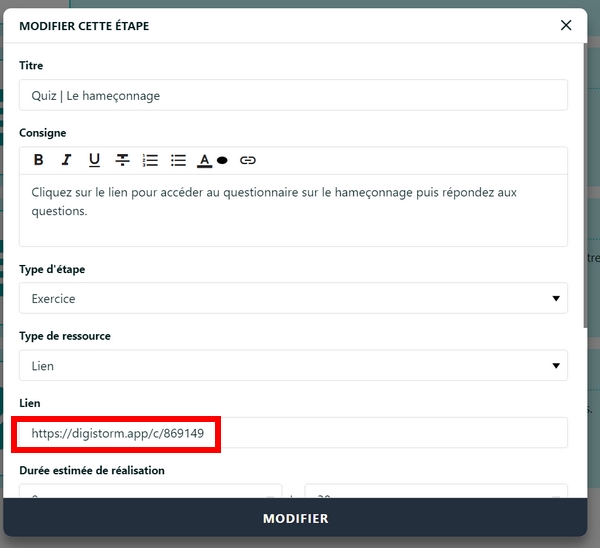Click the MODIFIER button
Viewport: 600px width, 548px height.
point(295,518)
